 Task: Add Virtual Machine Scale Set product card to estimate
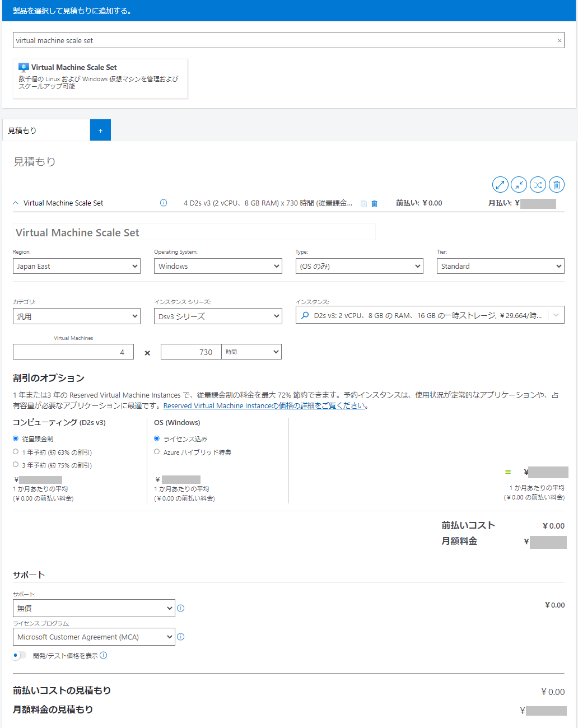point(100,79)
